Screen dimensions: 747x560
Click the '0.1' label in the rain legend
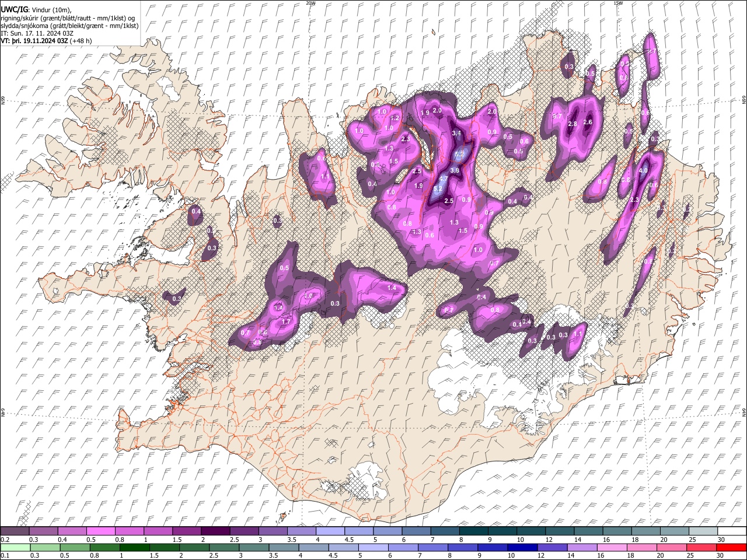[x=5, y=555]
